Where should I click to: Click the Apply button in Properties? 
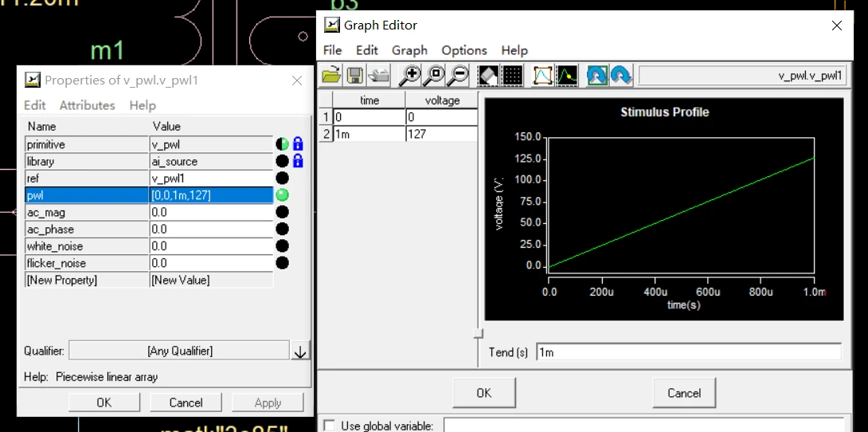(x=268, y=403)
